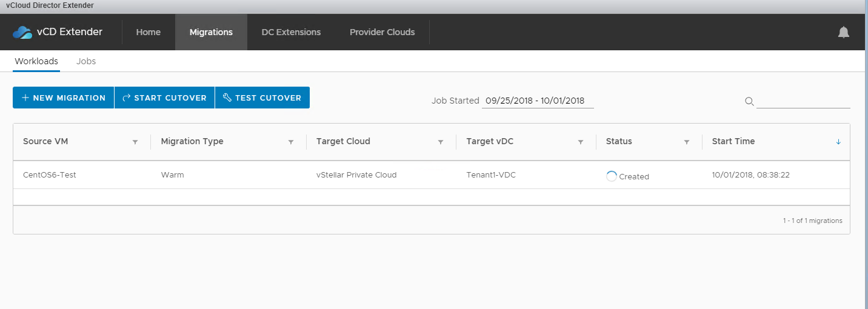The width and height of the screenshot is (868, 309).
Task: Toggle Start Time sort arrow
Action: 838,142
